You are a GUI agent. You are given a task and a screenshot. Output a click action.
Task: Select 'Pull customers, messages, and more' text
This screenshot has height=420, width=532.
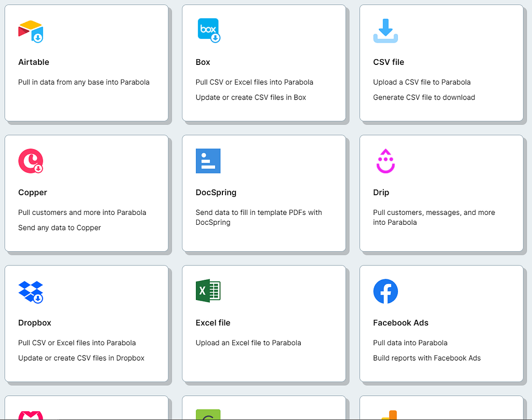(434, 218)
